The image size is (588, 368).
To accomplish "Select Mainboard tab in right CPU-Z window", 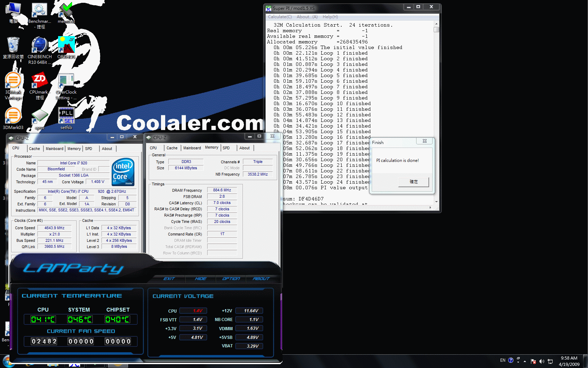I will (192, 148).
